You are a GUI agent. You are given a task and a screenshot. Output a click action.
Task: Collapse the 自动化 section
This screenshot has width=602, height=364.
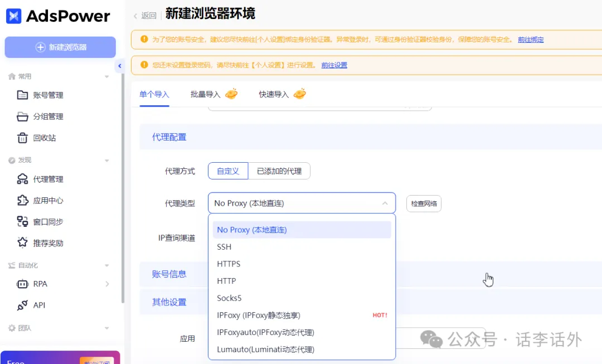click(x=106, y=265)
